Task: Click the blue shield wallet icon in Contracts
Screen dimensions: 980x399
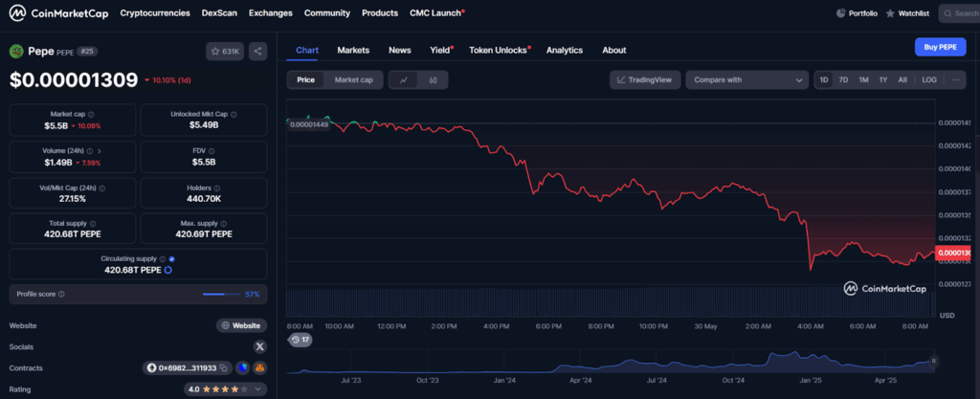Action: [x=242, y=368]
